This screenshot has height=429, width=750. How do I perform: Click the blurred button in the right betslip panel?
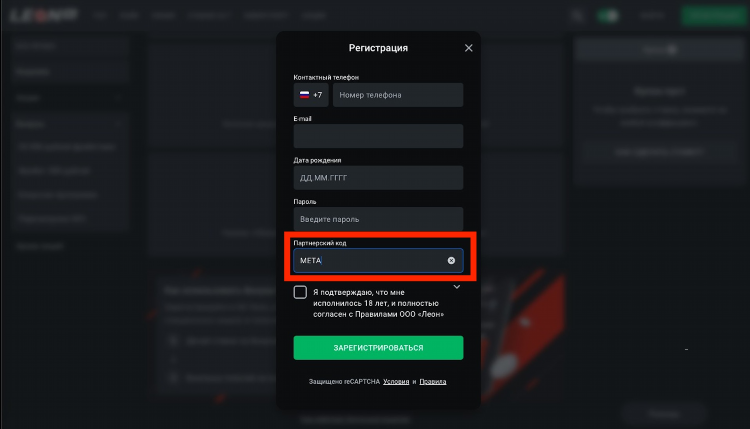click(x=659, y=152)
